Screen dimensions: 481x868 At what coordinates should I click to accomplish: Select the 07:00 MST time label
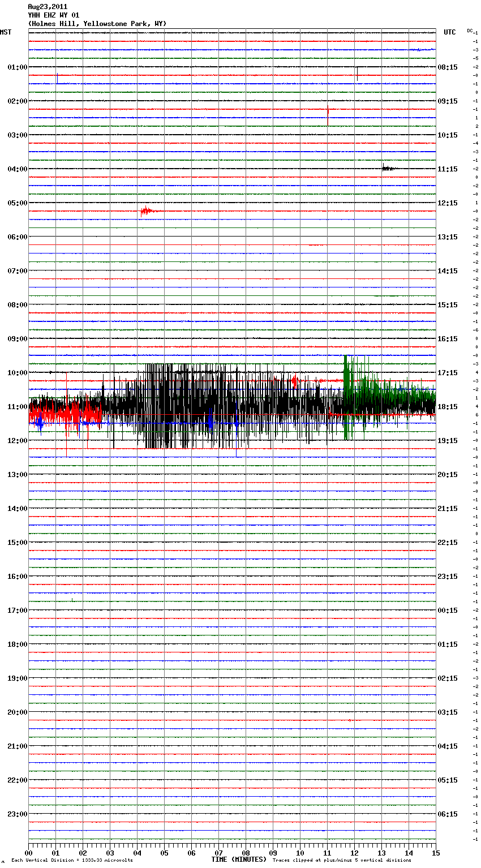pos(17,270)
